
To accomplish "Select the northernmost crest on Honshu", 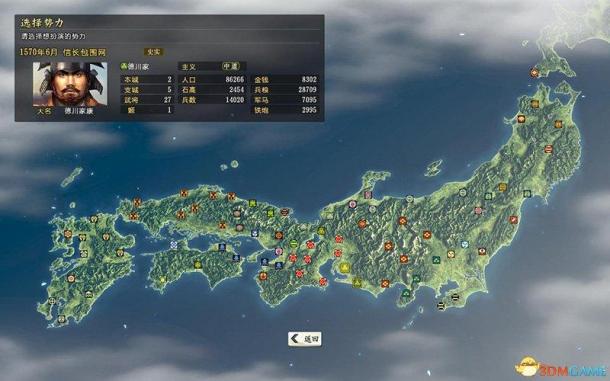I will [535, 104].
